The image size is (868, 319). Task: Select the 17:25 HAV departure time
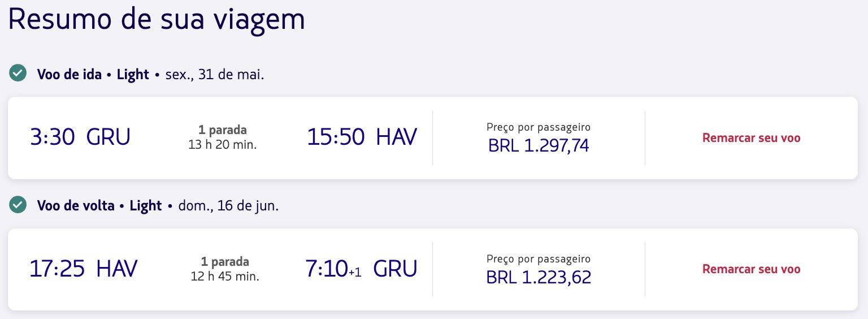[84, 269]
